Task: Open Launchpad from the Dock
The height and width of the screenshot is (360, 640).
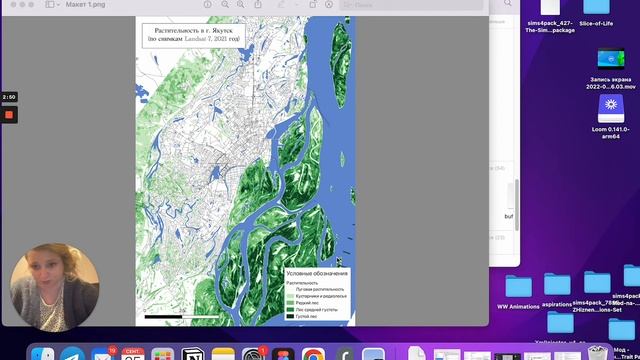Action: coord(162,353)
